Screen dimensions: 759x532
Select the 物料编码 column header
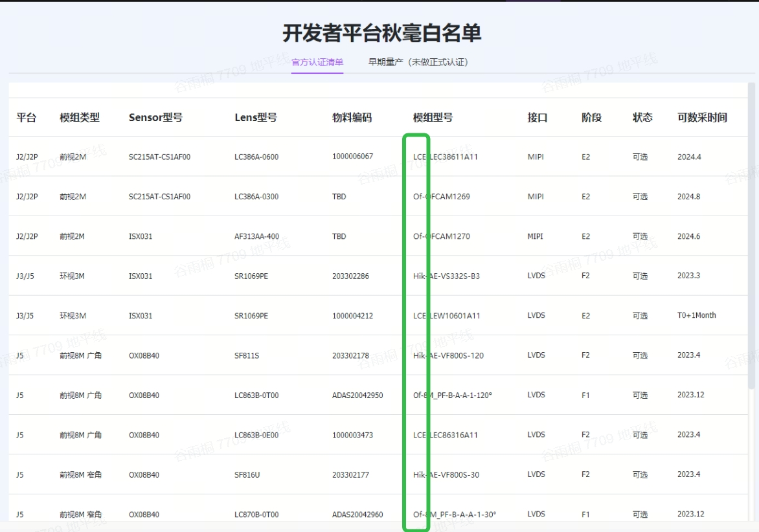pyautogui.click(x=352, y=117)
